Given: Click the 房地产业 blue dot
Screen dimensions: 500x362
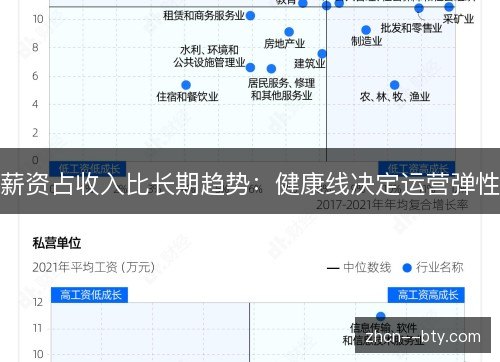Looking at the screenshot, I should (289, 32).
